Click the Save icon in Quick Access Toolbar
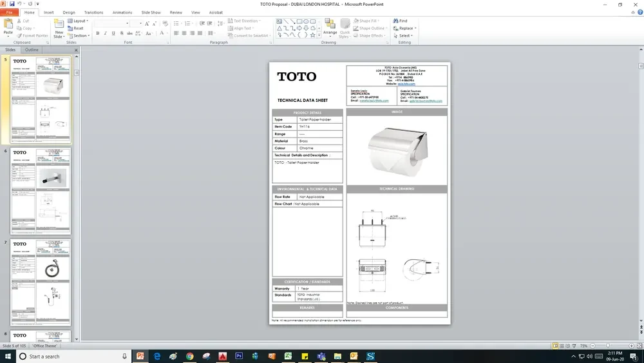Viewport: 644px width, 363px height. pyautogui.click(x=12, y=4)
